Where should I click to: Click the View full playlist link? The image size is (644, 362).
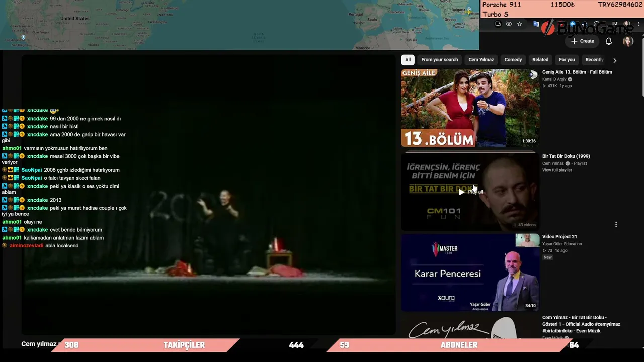pos(557,170)
